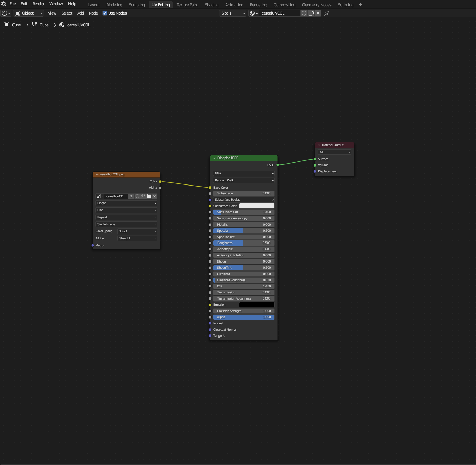Open image file with folder icon
Screen dimensions: 476x465
tap(149, 196)
